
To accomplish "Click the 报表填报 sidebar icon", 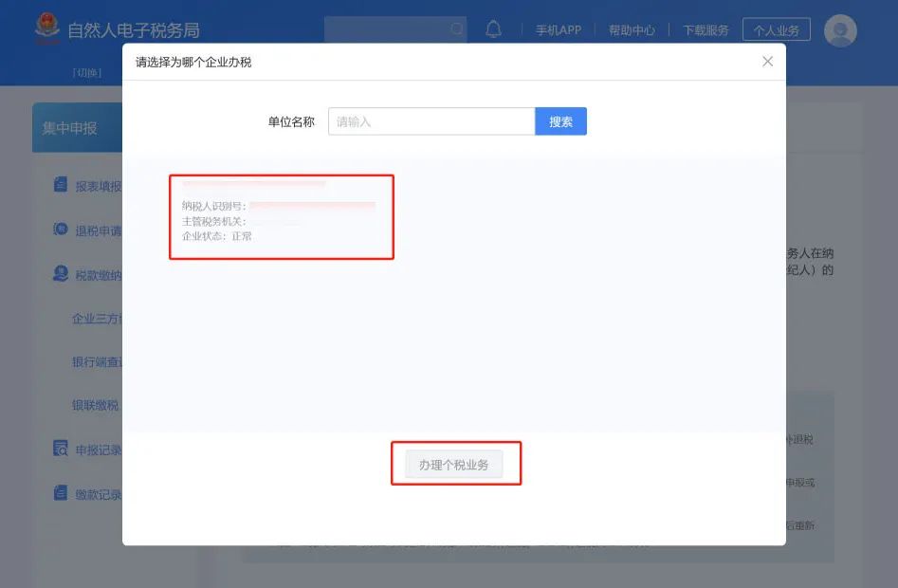I will pos(60,184).
